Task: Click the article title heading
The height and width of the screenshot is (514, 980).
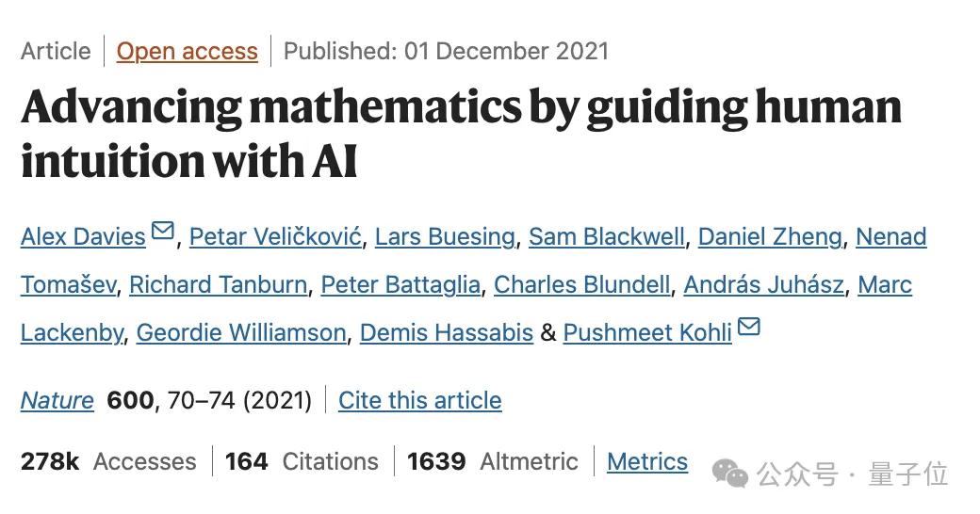Action: tap(461, 134)
